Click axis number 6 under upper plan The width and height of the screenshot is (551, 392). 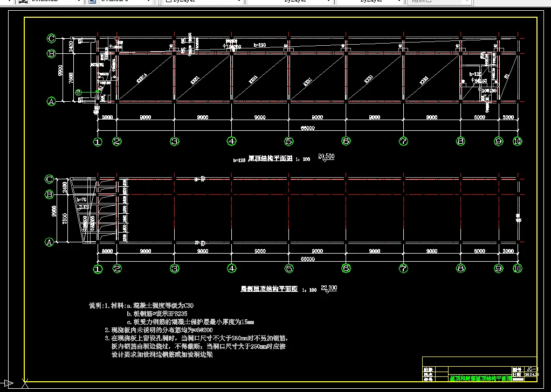[346, 141]
